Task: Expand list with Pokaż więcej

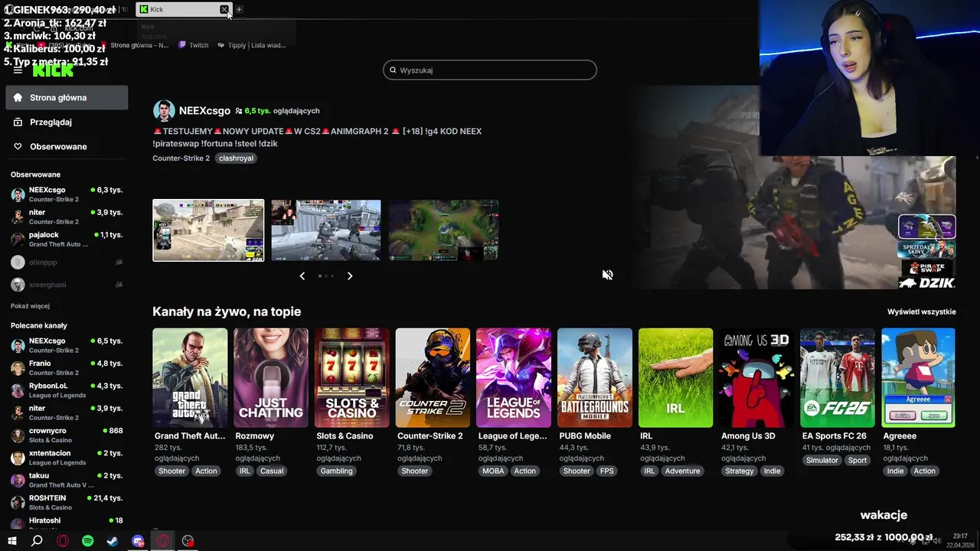Action: point(30,306)
